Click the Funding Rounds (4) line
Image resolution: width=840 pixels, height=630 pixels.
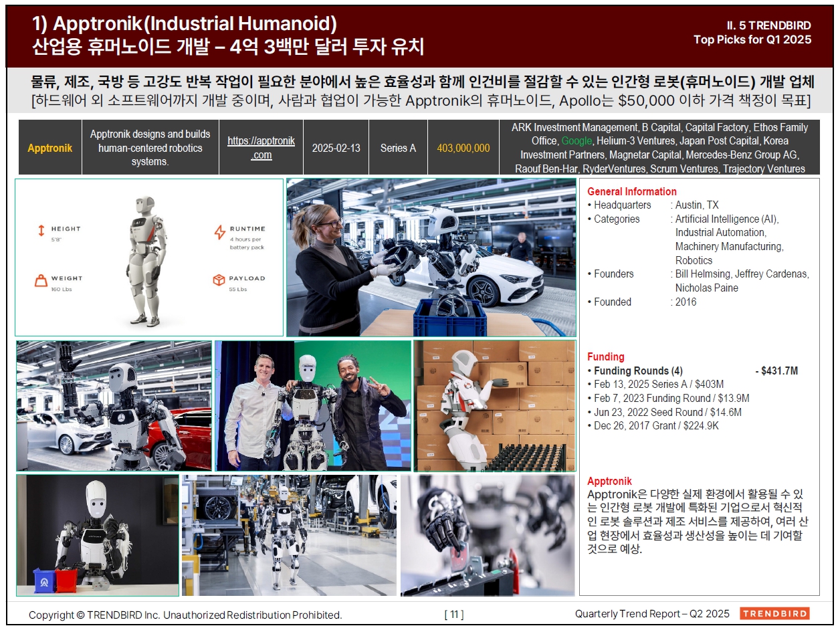tap(693, 371)
